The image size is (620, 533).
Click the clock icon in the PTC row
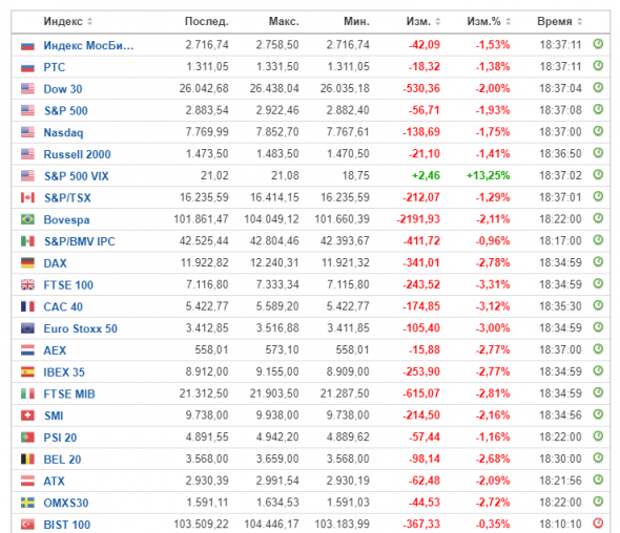click(x=598, y=66)
